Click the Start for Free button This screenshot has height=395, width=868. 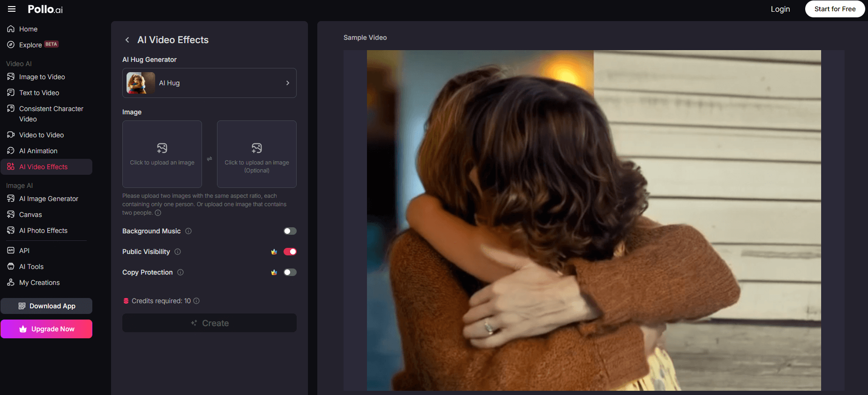835,9
